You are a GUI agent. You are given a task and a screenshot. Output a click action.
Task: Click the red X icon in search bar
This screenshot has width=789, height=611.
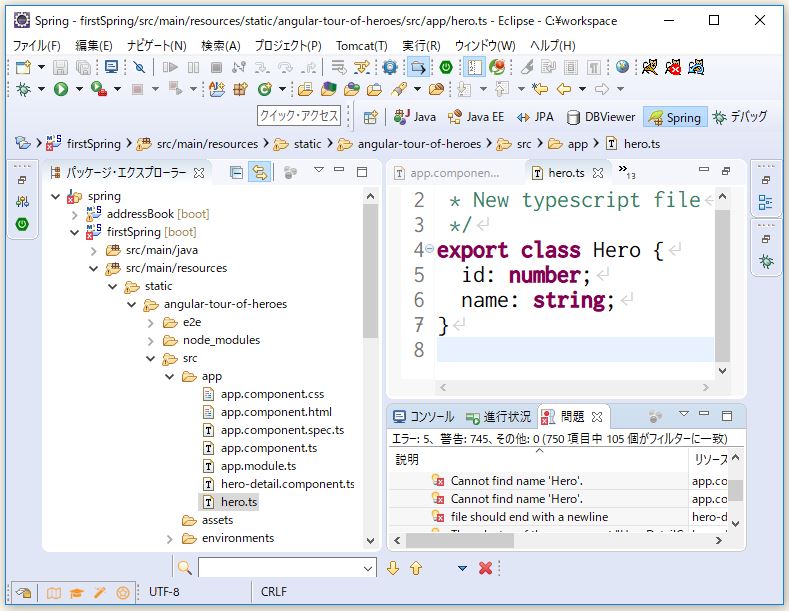click(x=486, y=568)
